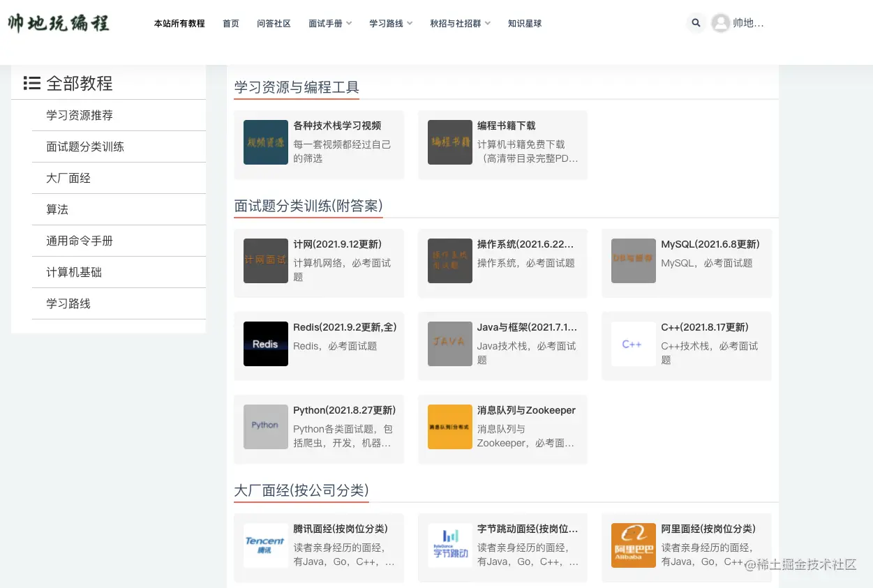
Task: Open 腾讯面经(按岗位分类) title link
Action: 341,529
